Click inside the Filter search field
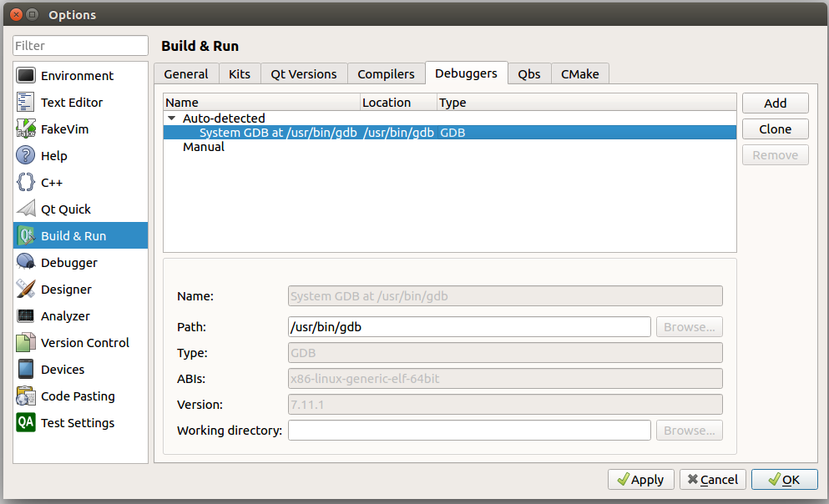This screenshot has height=504, width=829. [x=79, y=45]
